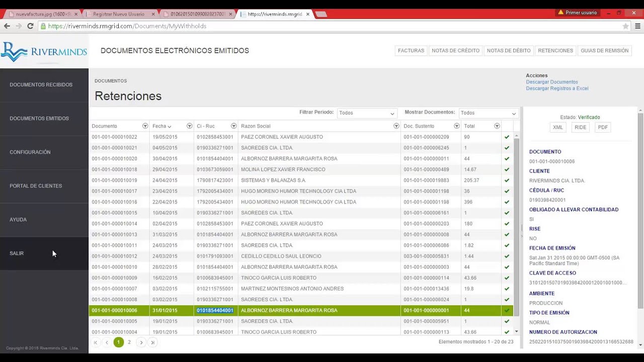The height and width of the screenshot is (362, 644).
Task: Select row MARTINEZ MONTESINOS ANTONIO ANDRES
Action: tap(301, 289)
